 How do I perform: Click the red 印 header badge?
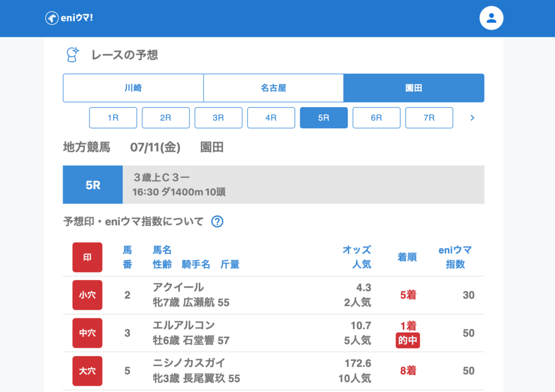click(x=87, y=257)
